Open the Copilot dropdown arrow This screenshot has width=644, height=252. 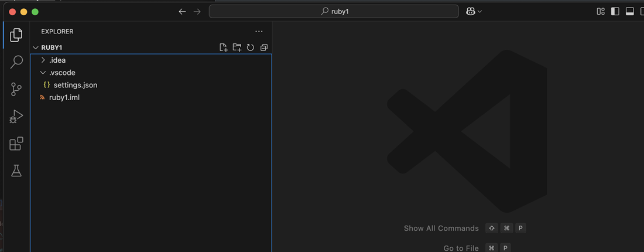479,12
